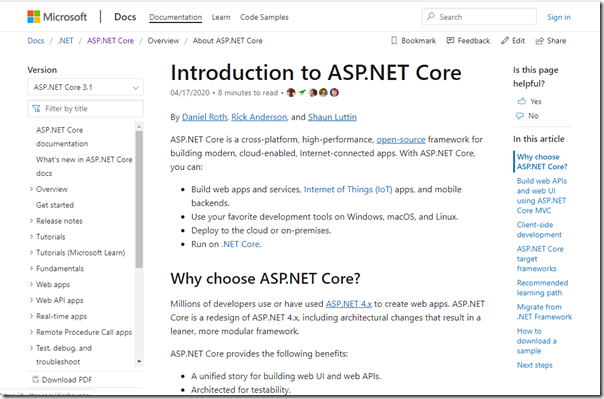The image size is (604, 399).
Task: Select What's new in ASP.NET Core docs
Action: coord(84,166)
